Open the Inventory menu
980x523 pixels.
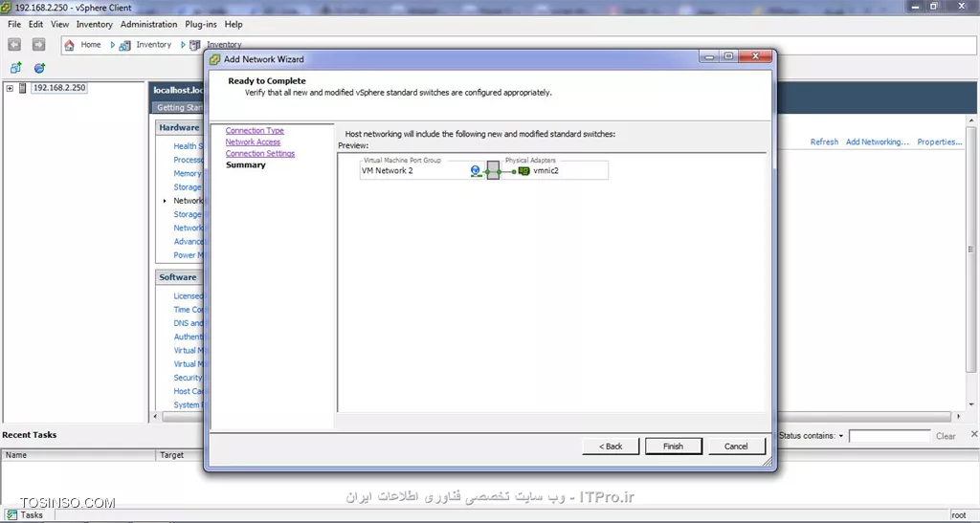(x=95, y=24)
